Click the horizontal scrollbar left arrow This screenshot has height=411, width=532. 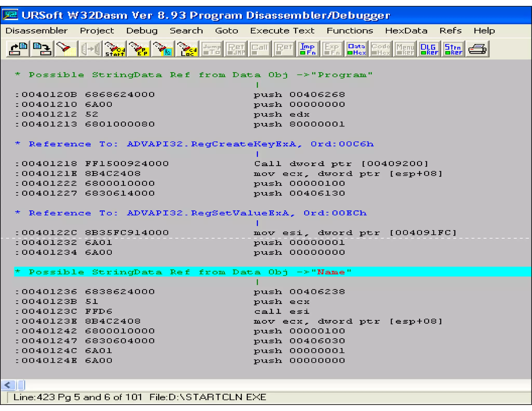tap(8, 385)
